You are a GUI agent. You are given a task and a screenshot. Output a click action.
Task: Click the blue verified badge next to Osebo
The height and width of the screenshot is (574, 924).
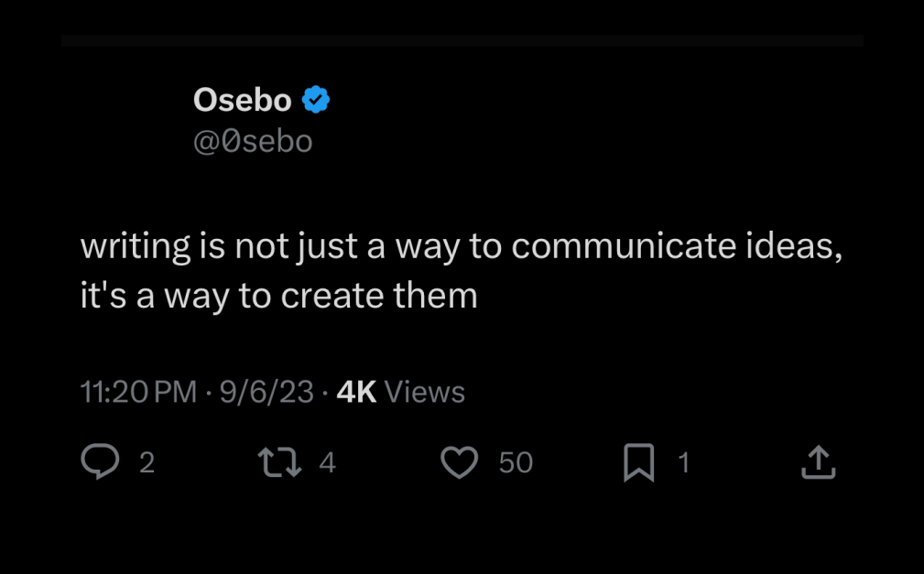[x=316, y=100]
